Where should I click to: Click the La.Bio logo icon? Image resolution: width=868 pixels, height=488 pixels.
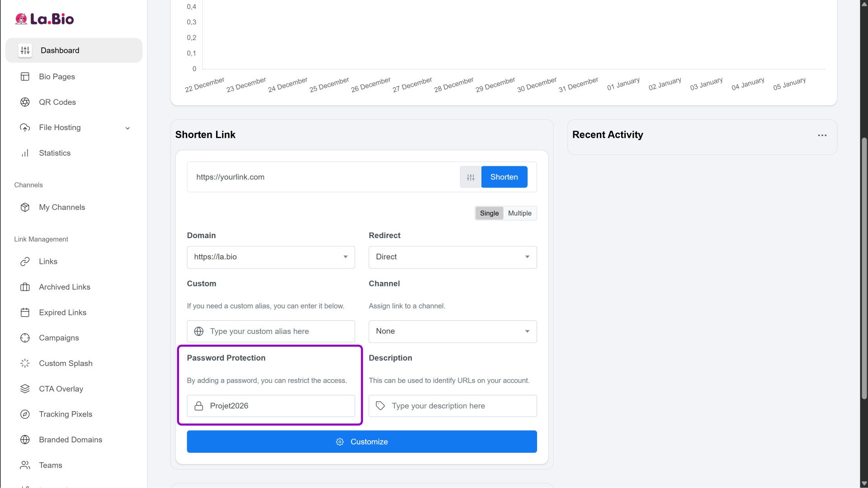21,19
